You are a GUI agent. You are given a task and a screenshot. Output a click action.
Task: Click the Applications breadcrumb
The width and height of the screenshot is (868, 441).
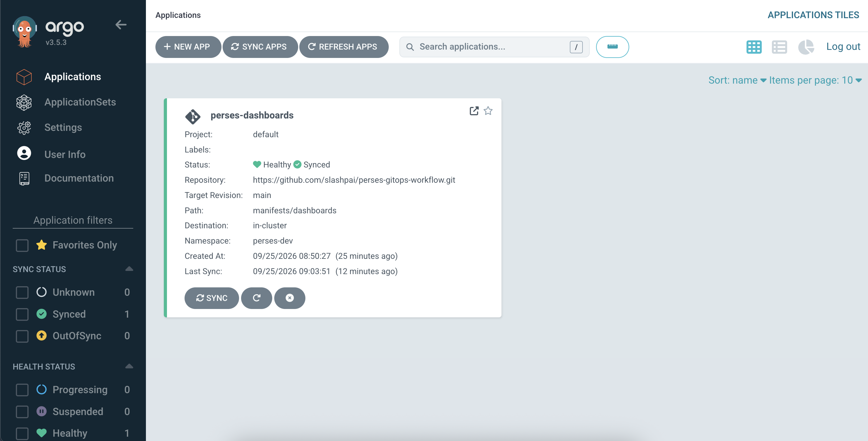click(178, 15)
